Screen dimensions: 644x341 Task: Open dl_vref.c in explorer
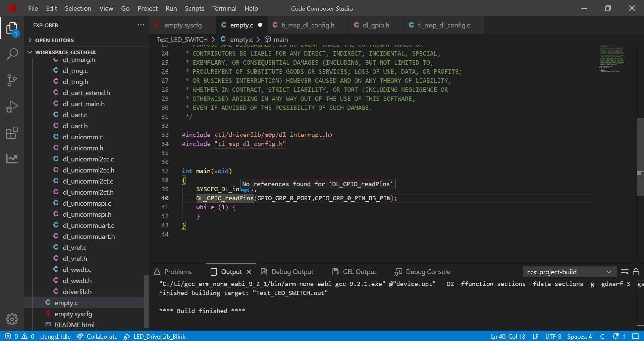coord(74,248)
